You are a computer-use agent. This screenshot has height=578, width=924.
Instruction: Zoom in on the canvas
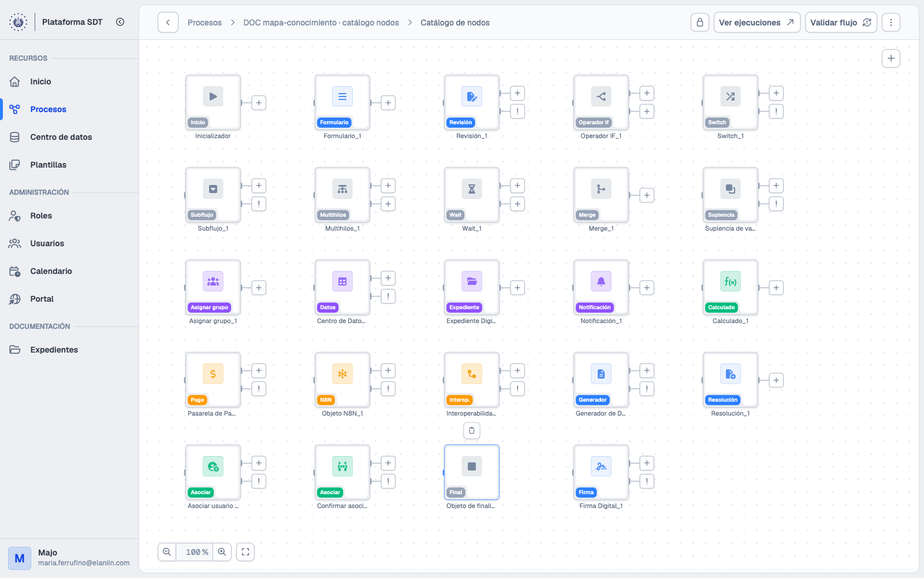click(222, 552)
